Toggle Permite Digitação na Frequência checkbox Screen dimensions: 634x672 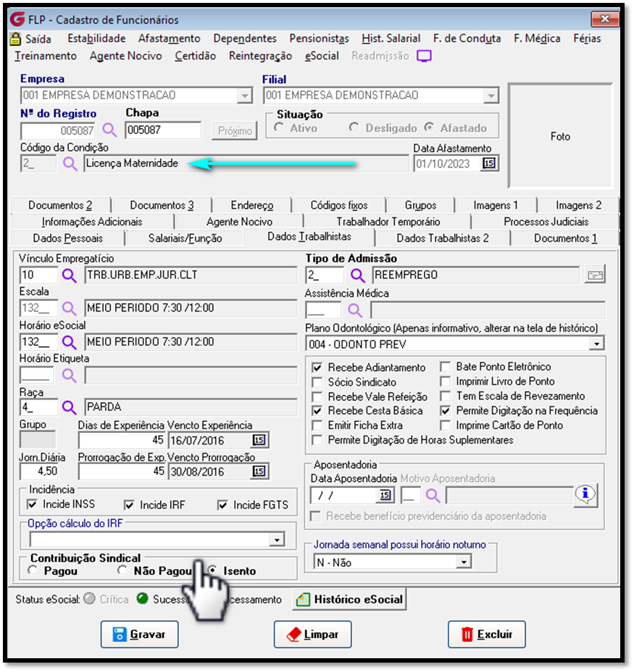tap(446, 410)
